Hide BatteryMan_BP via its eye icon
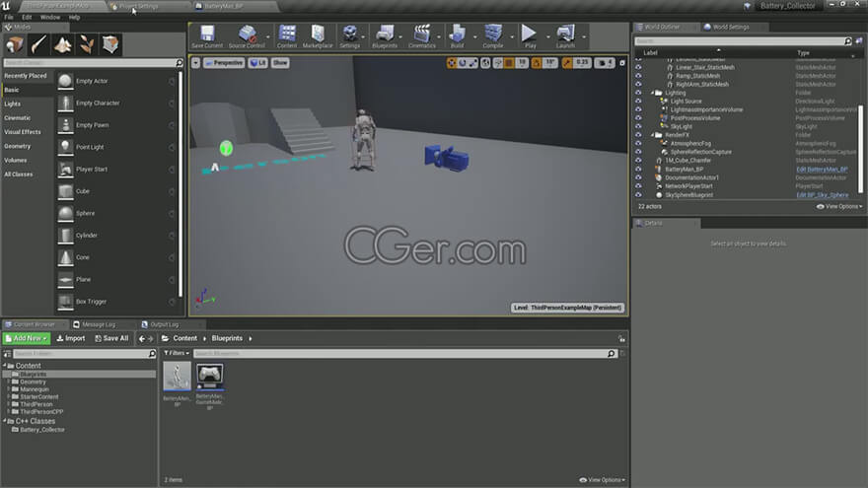The width and height of the screenshot is (868, 488). (x=638, y=170)
